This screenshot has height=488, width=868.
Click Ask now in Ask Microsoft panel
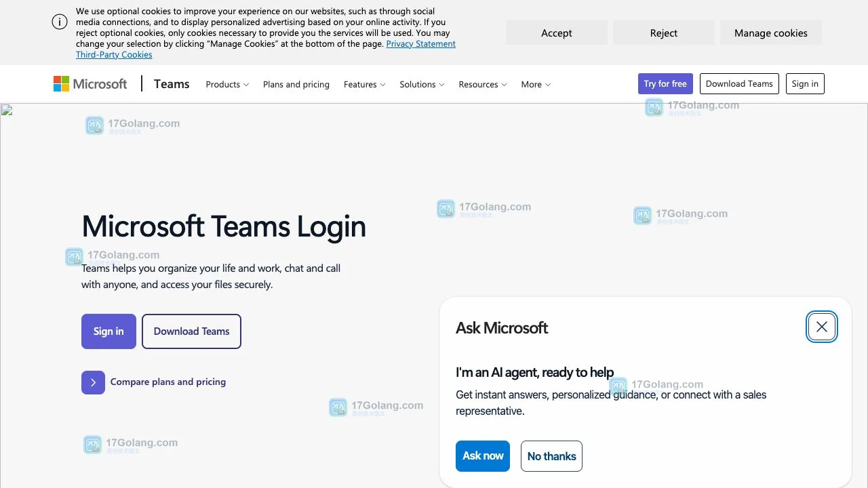(x=483, y=456)
